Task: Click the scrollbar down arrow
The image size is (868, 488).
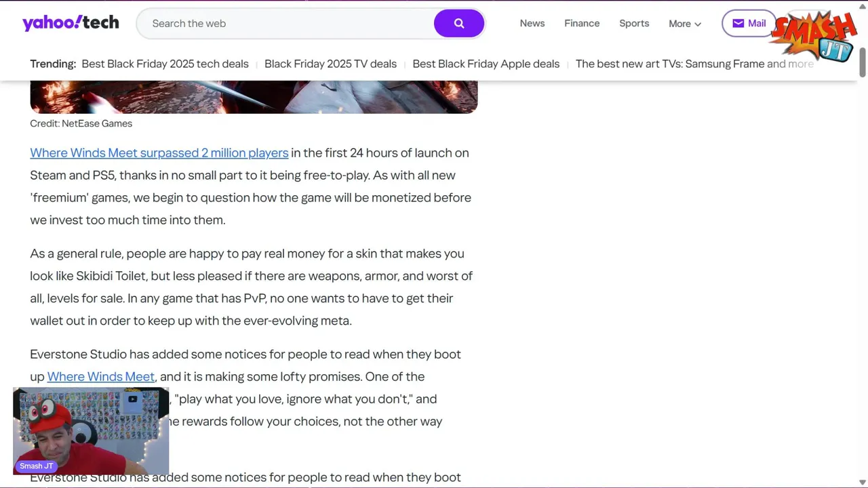Action: [863, 483]
